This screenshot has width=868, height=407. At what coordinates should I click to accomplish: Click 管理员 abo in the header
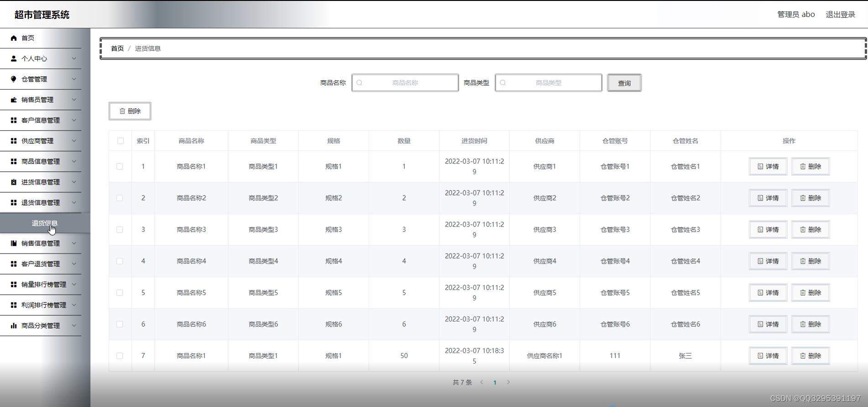(x=796, y=14)
